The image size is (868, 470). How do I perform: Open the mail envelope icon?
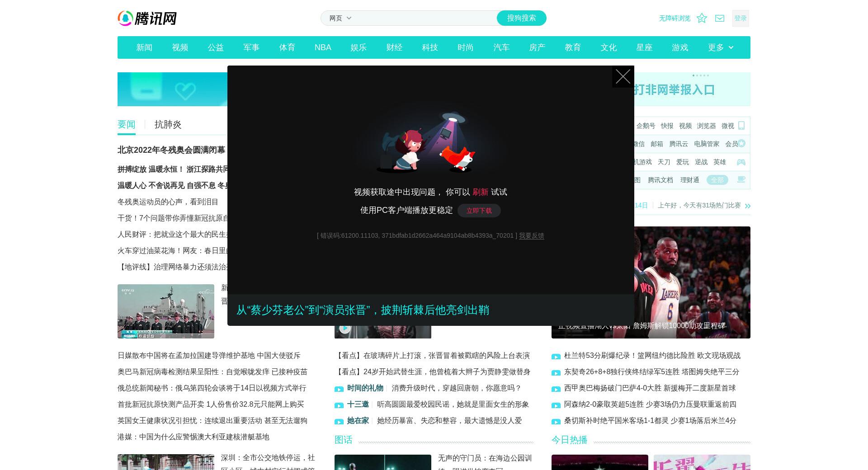pyautogui.click(x=720, y=18)
